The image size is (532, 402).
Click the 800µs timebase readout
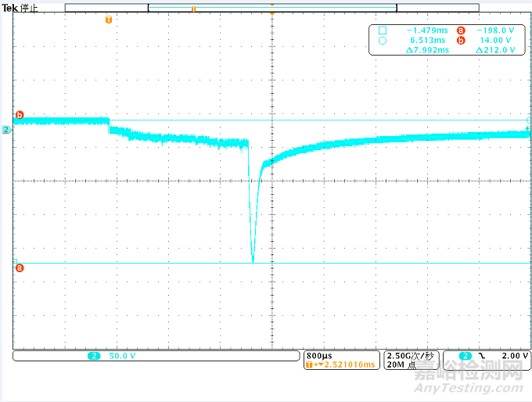[x=319, y=356]
